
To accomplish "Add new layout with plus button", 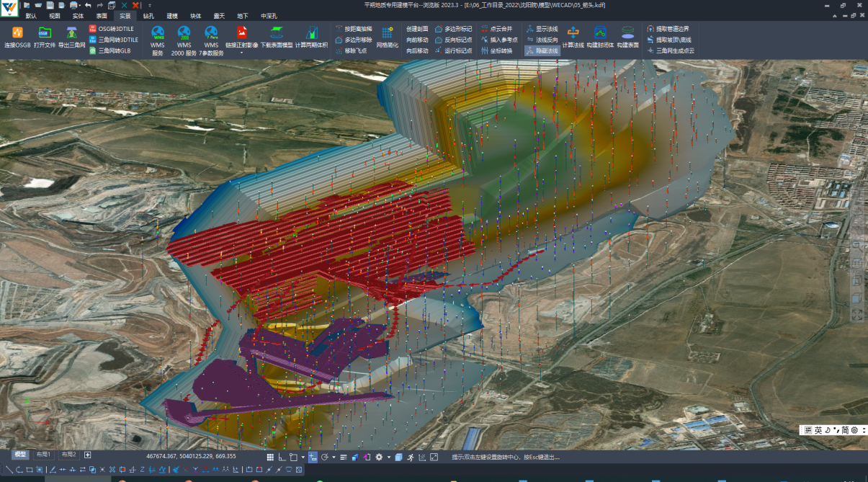I will point(88,455).
